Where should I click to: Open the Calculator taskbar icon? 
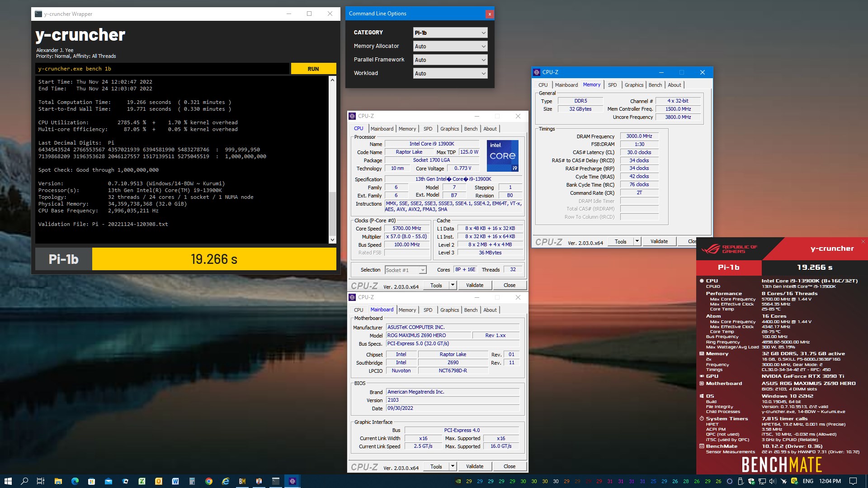tap(192, 481)
